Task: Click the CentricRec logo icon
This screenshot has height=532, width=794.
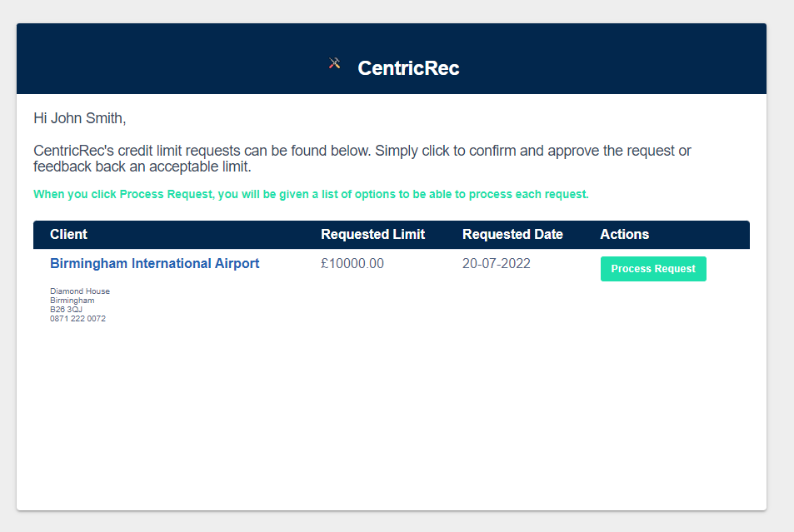Action: 334,63
